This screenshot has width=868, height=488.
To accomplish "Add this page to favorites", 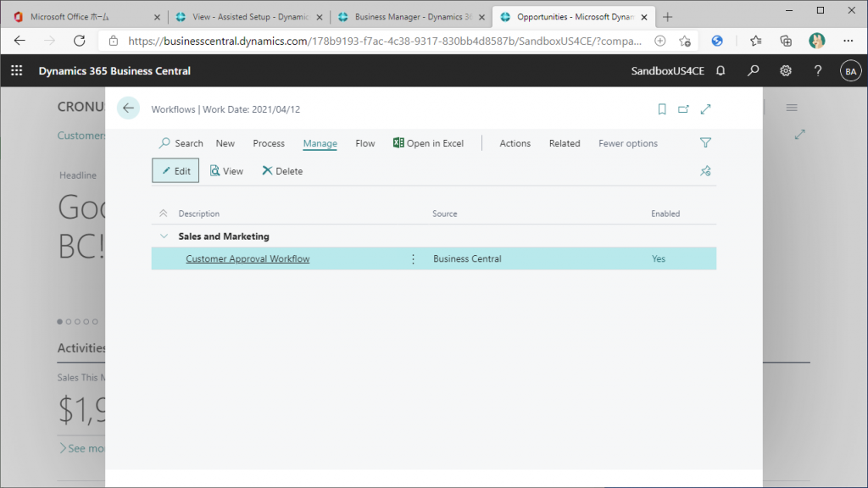I will coord(685,41).
